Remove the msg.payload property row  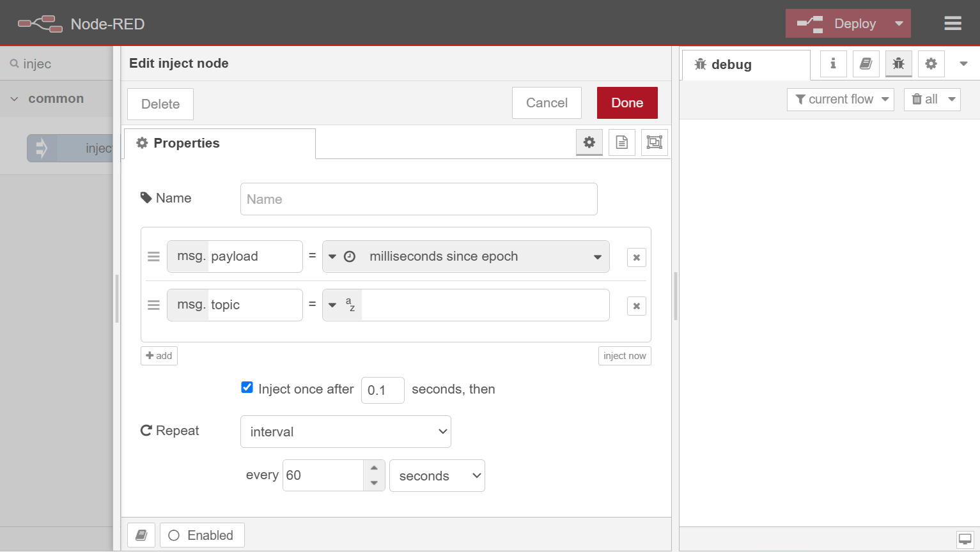click(x=636, y=257)
